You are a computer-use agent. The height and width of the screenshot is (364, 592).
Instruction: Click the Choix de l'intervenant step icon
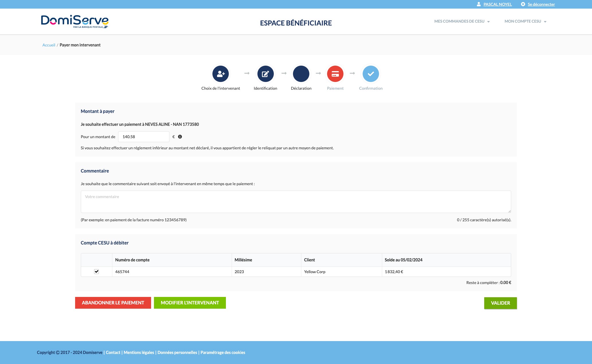coord(220,74)
